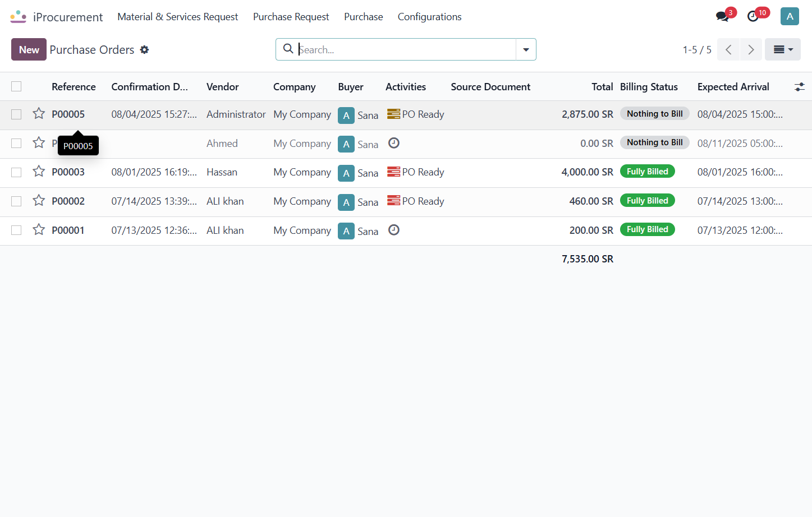Viewport: 812px width, 517px height.
Task: Open the Fully Billed badge for P00003
Action: click(x=648, y=172)
